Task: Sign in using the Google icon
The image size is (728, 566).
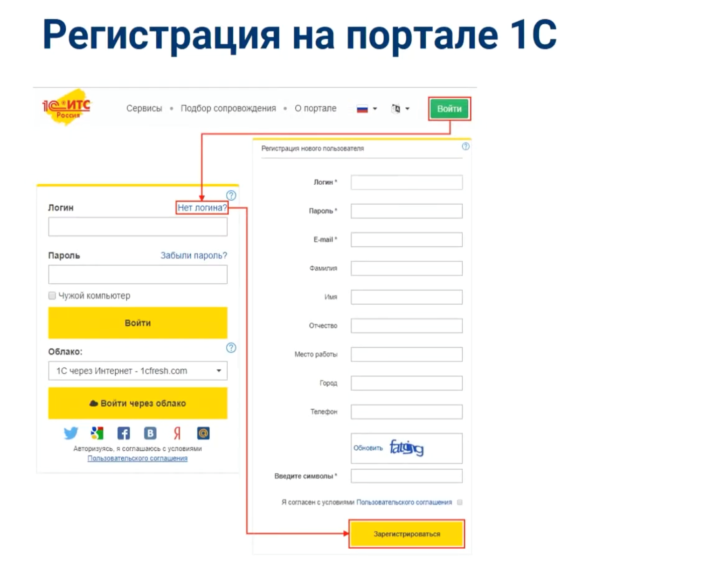Action: coord(97,433)
